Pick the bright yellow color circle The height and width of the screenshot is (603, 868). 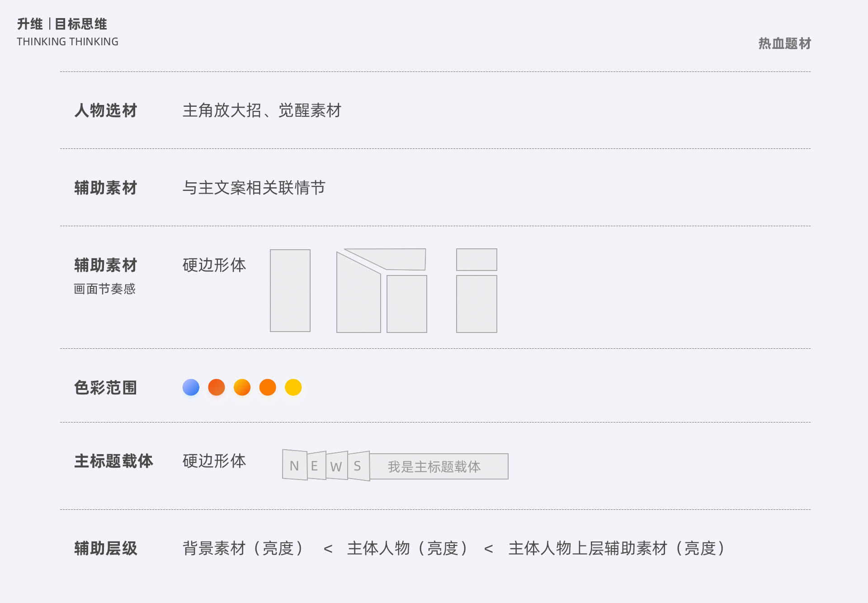pyautogui.click(x=293, y=387)
